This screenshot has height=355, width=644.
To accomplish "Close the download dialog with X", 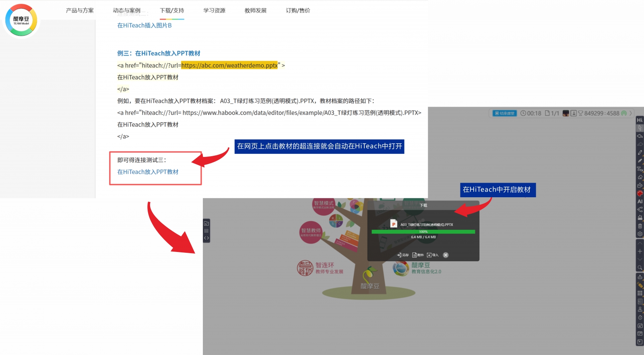I will tap(446, 255).
